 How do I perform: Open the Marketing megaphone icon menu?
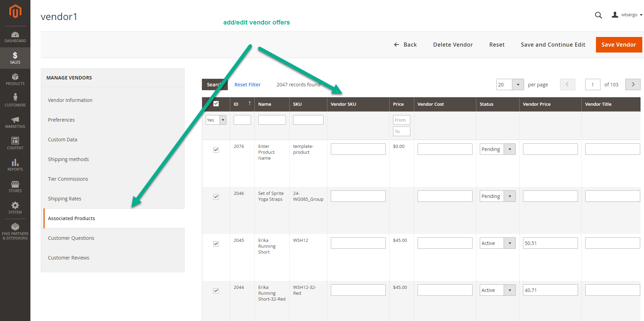pos(15,122)
